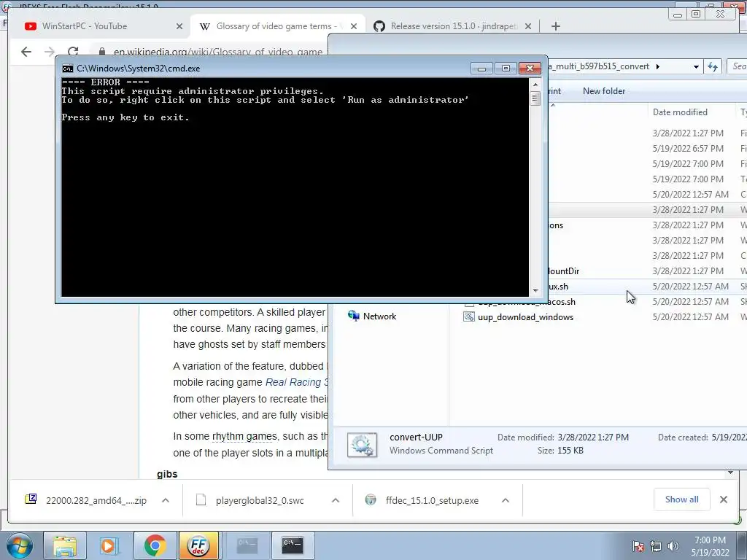The height and width of the screenshot is (560, 747).
Task: Click the Chrome address bar URL
Action: point(217,52)
